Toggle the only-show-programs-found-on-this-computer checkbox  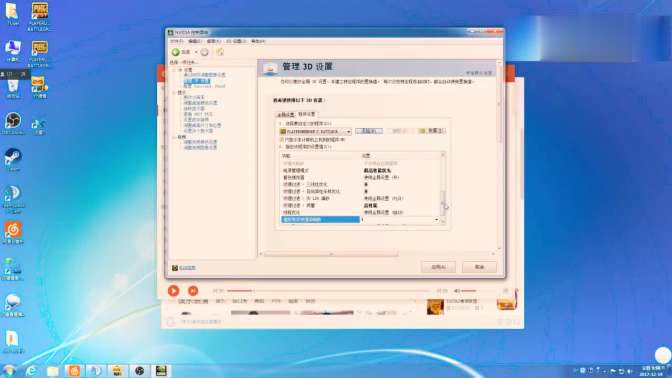click(282, 140)
